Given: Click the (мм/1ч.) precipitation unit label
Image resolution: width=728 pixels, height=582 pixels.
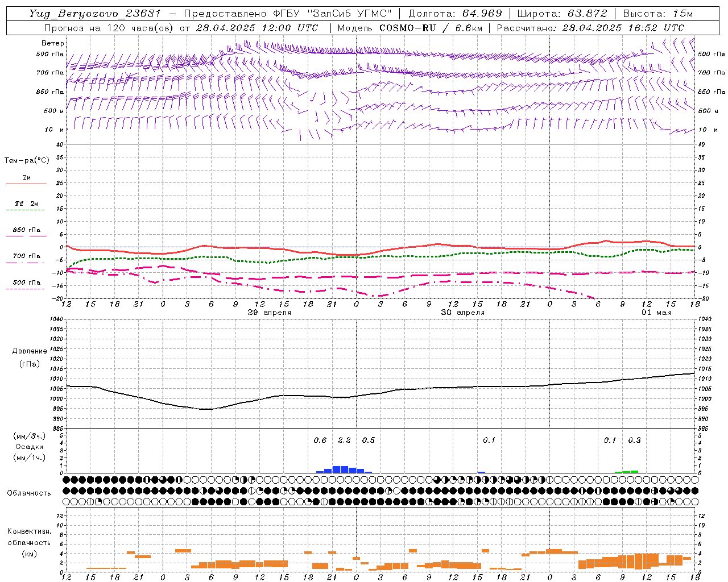Looking at the screenshot, I should tap(30, 458).
